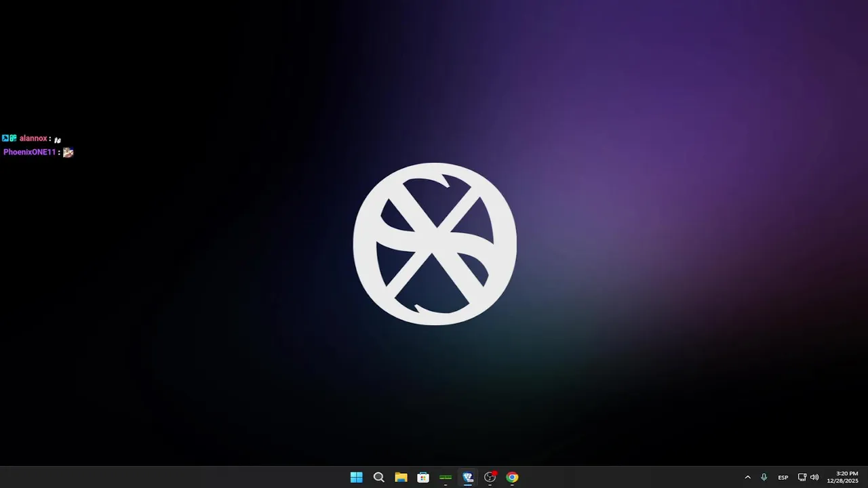This screenshot has width=868, height=488.
Task: Open the ESP input language switcher
Action: coord(783,477)
